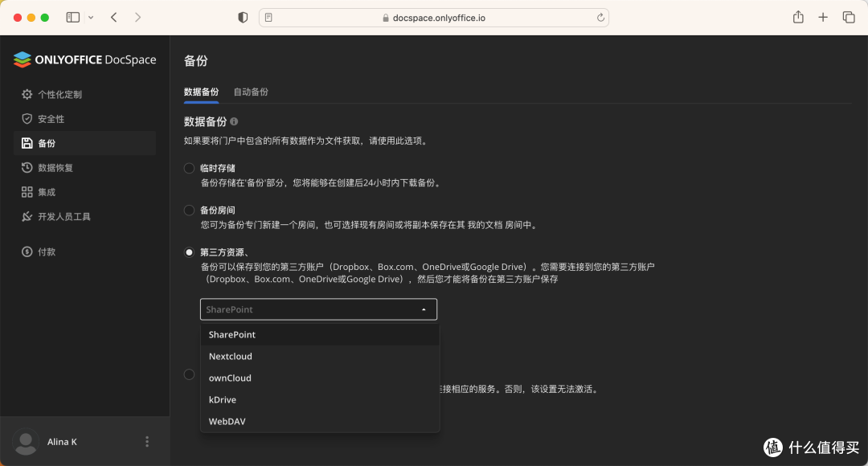Click the shield icon beside 安全性
The image size is (868, 466).
click(x=27, y=119)
